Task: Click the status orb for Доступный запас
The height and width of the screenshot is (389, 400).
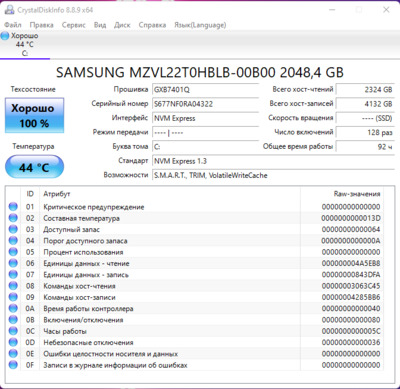Action: [x=13, y=229]
